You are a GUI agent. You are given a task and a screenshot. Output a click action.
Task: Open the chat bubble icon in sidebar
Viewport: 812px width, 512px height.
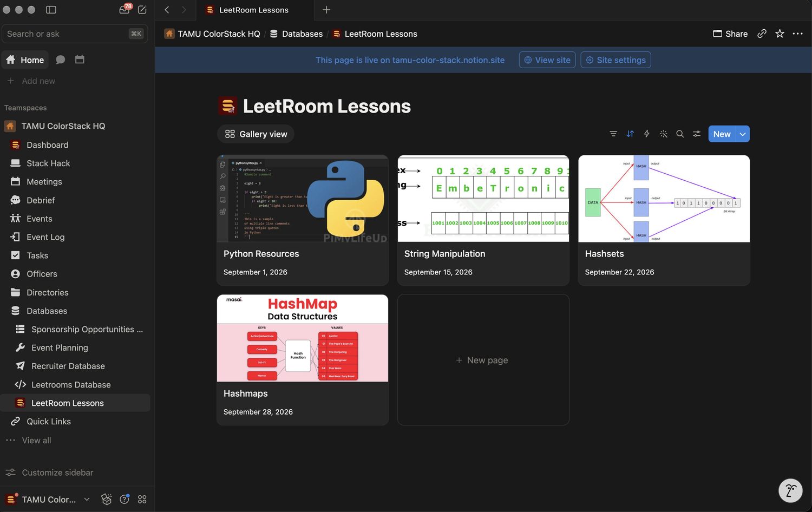click(x=61, y=60)
